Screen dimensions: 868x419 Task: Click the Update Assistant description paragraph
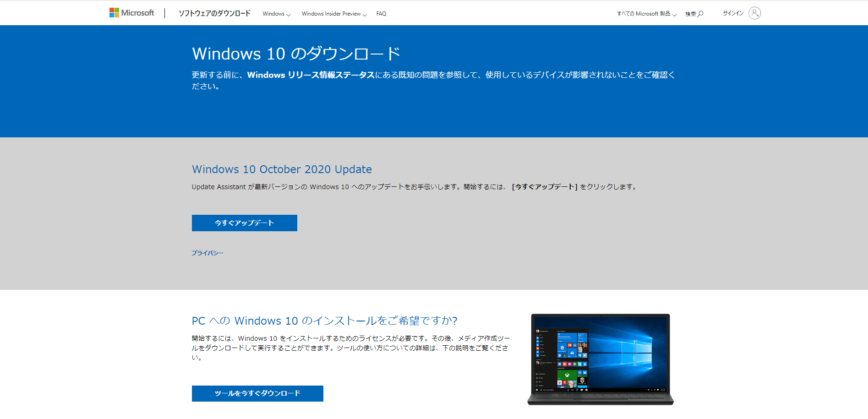(415, 187)
